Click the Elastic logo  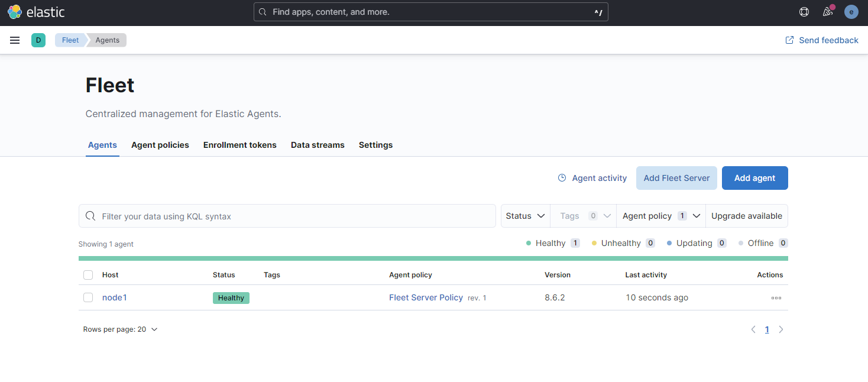coord(36,12)
